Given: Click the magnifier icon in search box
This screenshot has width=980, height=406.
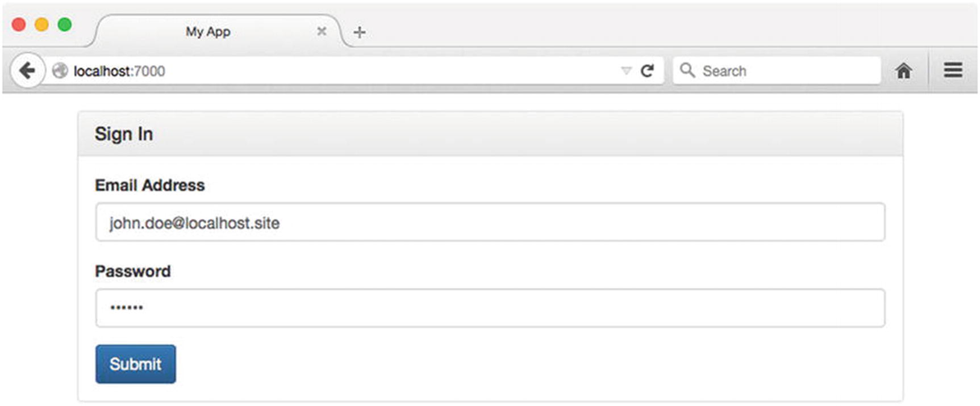Looking at the screenshot, I should [x=687, y=70].
